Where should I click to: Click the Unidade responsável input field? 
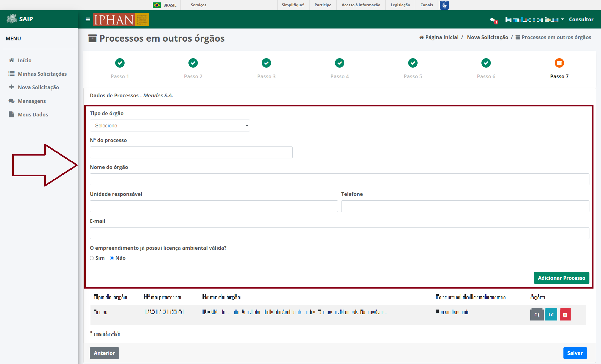pos(214,206)
